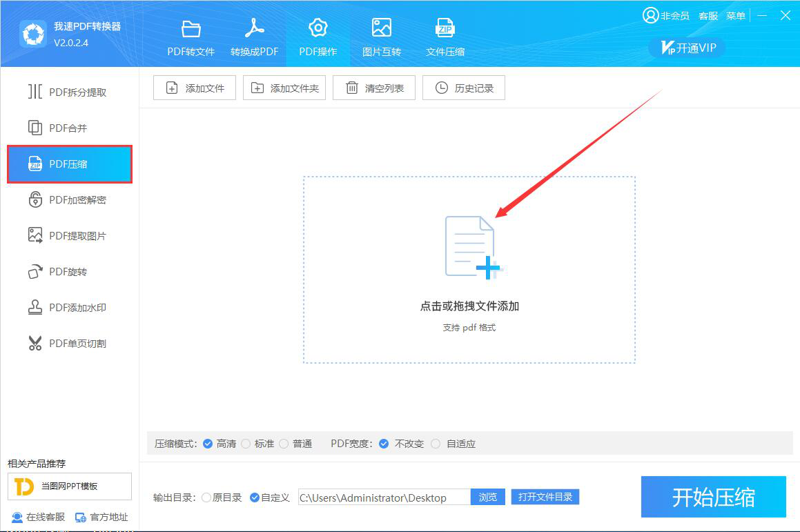Open PDF旋转 tool
Screen dimensions: 800x532
[70, 272]
